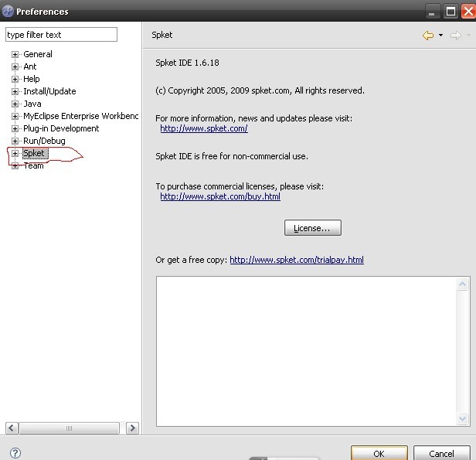The height and width of the screenshot is (460, 476).
Task: Select Install/Update in preferences tree
Action: [49, 91]
